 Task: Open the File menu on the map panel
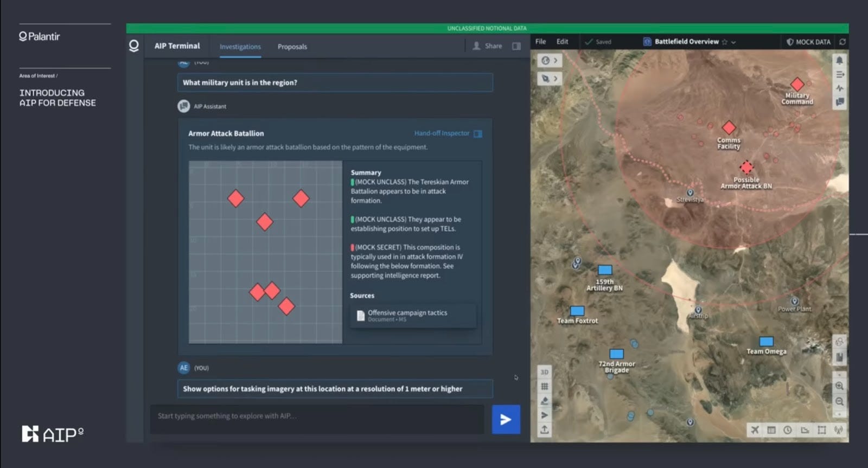click(x=541, y=42)
